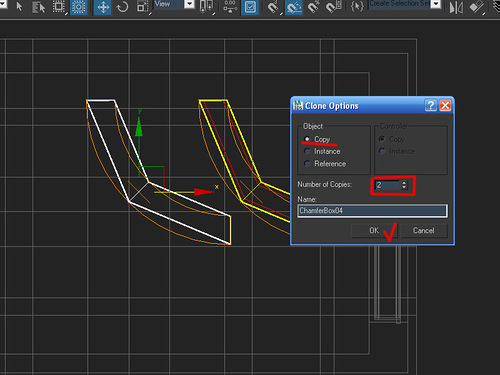This screenshot has width=500, height=375.
Task: Toggle Spinner Snap icon
Action: pos(333,7)
